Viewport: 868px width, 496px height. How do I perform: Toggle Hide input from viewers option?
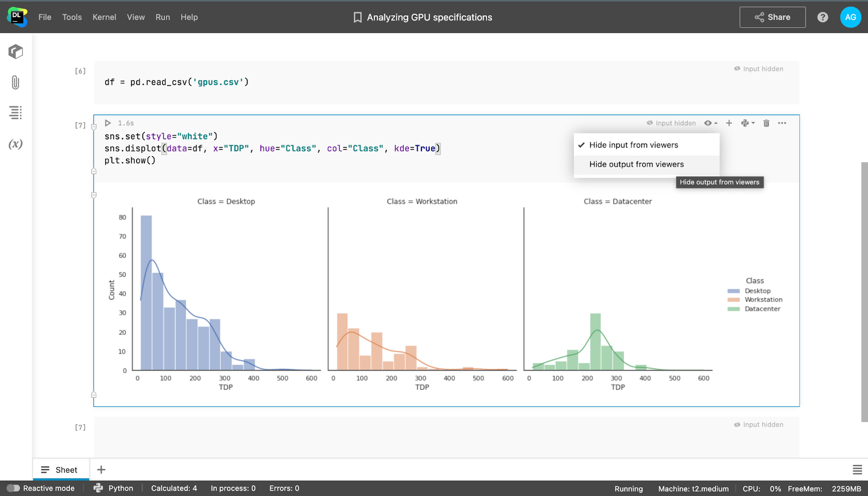pos(647,145)
